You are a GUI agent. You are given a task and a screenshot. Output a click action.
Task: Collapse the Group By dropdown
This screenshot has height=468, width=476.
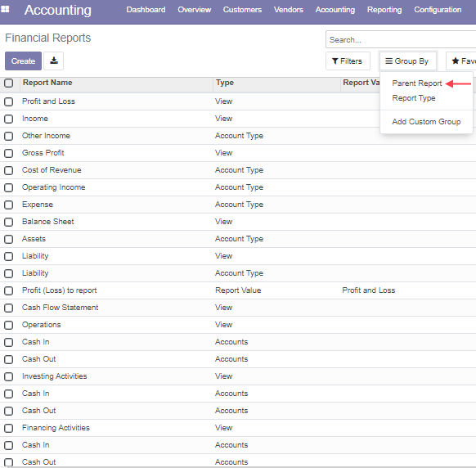pyautogui.click(x=407, y=61)
